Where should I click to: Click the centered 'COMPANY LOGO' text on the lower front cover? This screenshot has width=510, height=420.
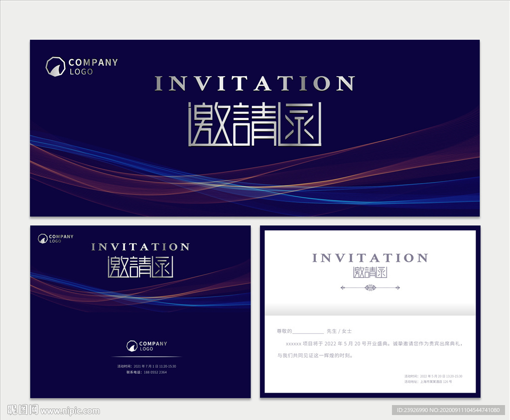coord(153,346)
